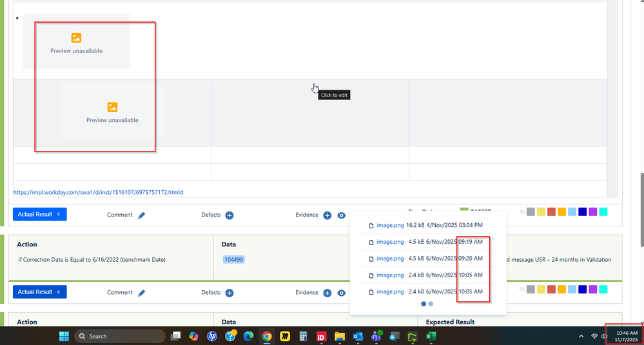Collapse Actual Result below the workday link
This screenshot has width=644, height=345.
[x=40, y=214]
